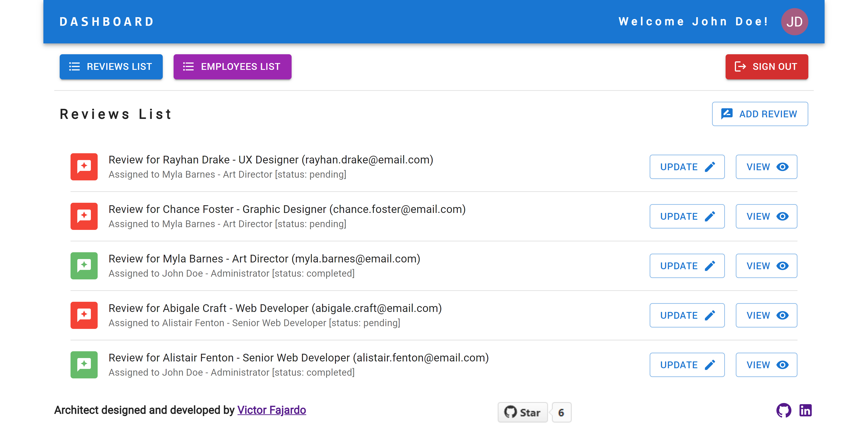Click the green review icon for Alistair Fenton
868x434 pixels.
[84, 365]
